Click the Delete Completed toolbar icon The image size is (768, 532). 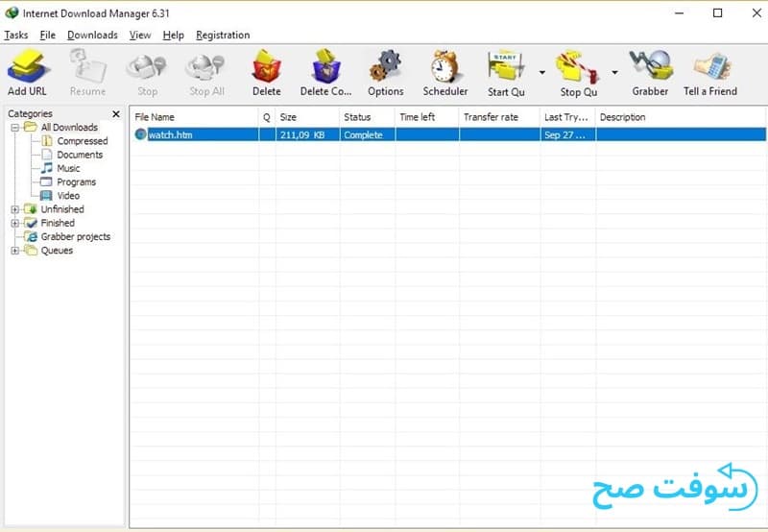pyautogui.click(x=325, y=66)
